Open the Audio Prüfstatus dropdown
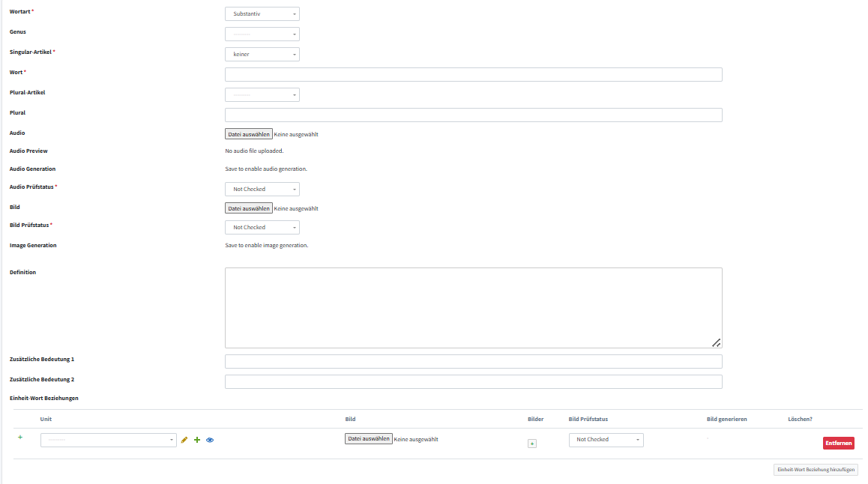The image size is (868, 484). [x=262, y=189]
